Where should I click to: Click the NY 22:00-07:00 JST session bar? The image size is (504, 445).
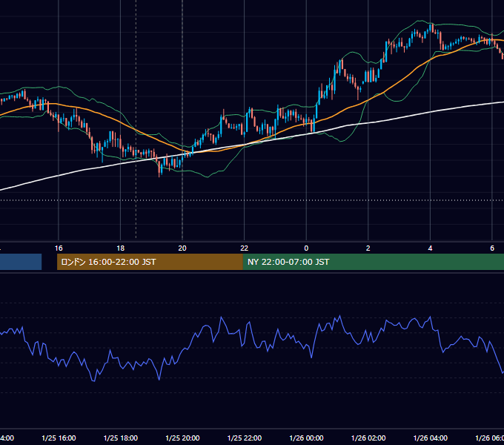click(373, 262)
